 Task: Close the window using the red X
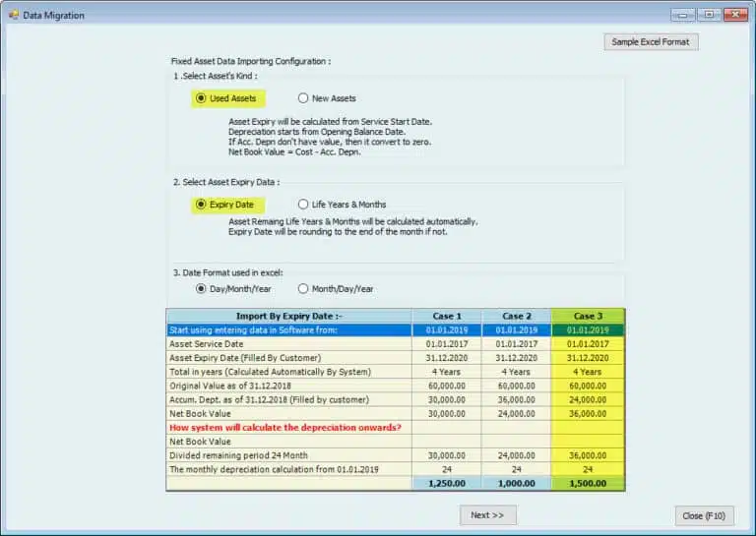[734, 15]
